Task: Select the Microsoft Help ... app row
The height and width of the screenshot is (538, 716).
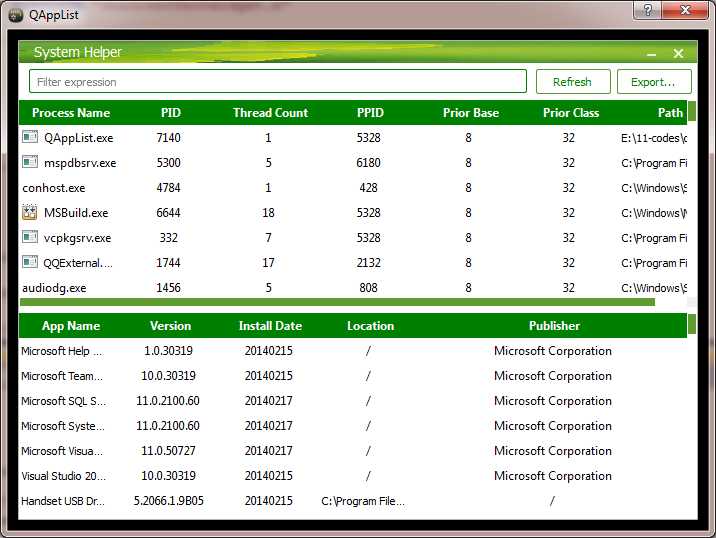Action: click(x=353, y=351)
